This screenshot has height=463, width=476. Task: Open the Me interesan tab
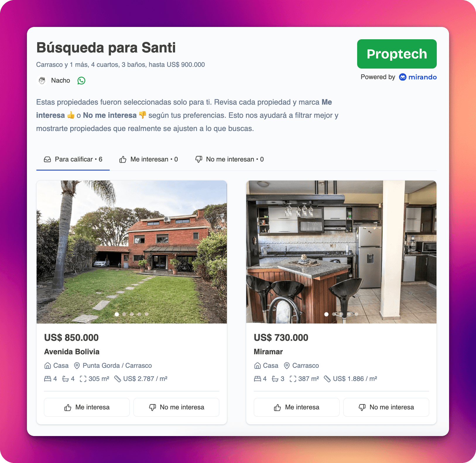tap(148, 159)
